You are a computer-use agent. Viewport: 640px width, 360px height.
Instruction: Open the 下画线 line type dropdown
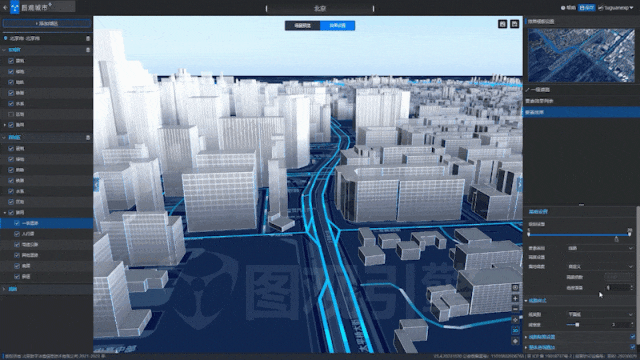[600, 314]
